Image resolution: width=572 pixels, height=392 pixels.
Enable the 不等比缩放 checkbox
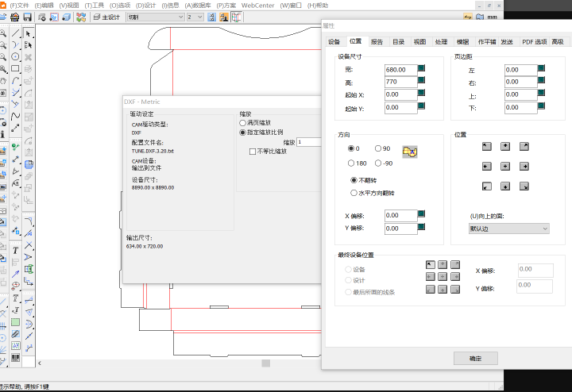[x=253, y=151]
